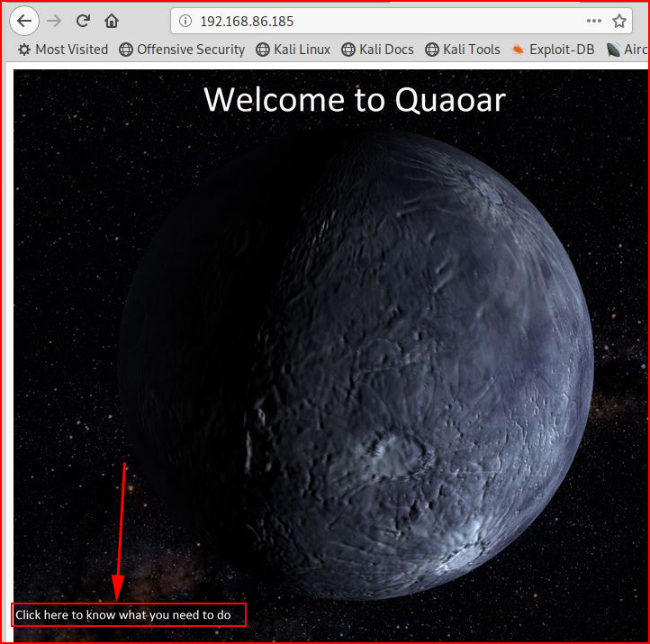Open the Aircrack bookmark

(627, 50)
